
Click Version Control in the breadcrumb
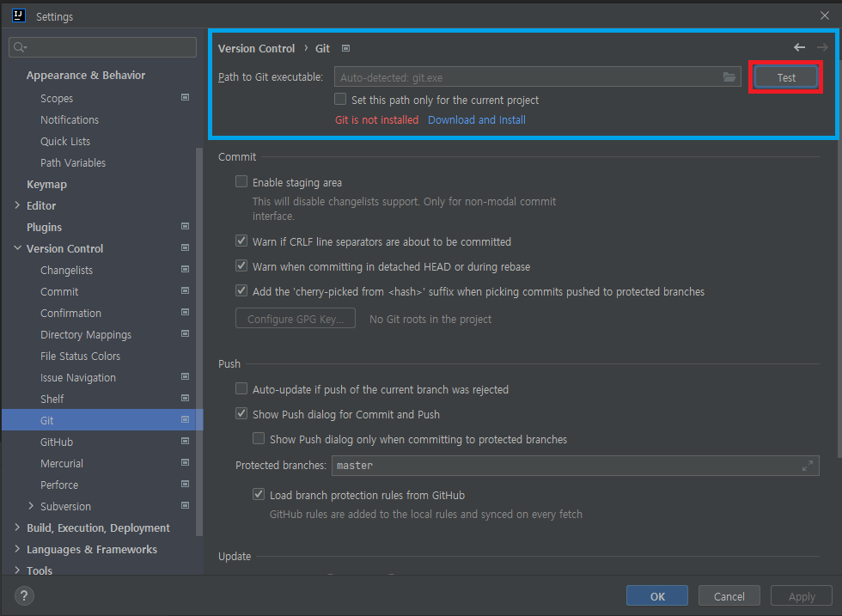tap(257, 48)
